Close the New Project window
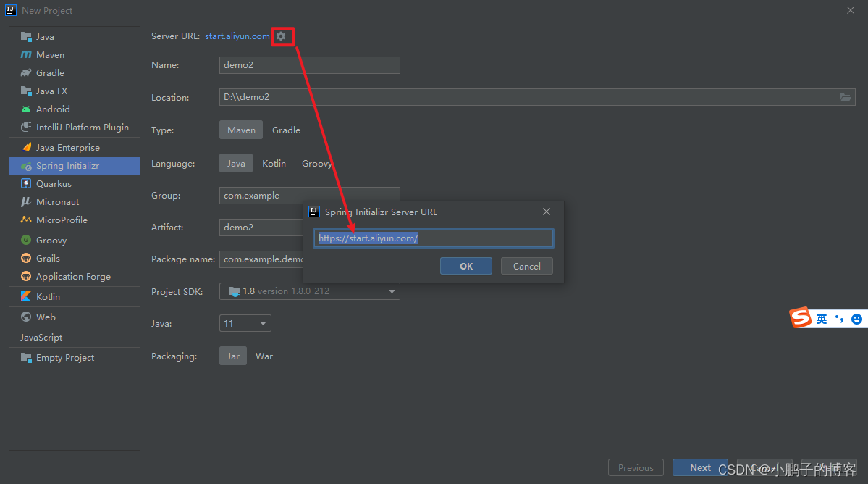Viewport: 868px width, 484px height. pos(851,11)
